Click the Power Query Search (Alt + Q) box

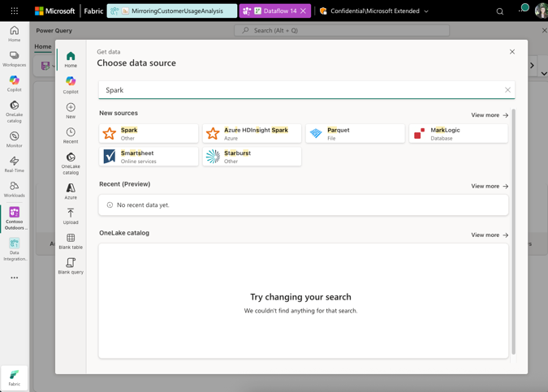(342, 30)
